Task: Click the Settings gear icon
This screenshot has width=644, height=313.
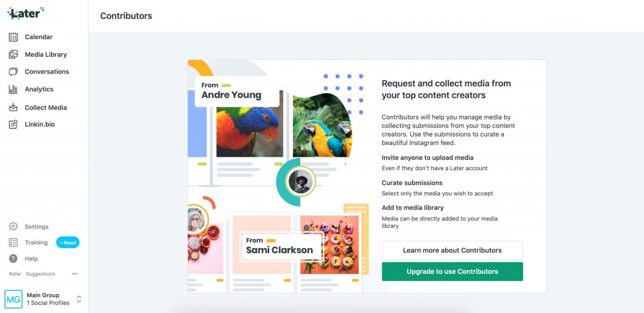Action: pos(13,227)
